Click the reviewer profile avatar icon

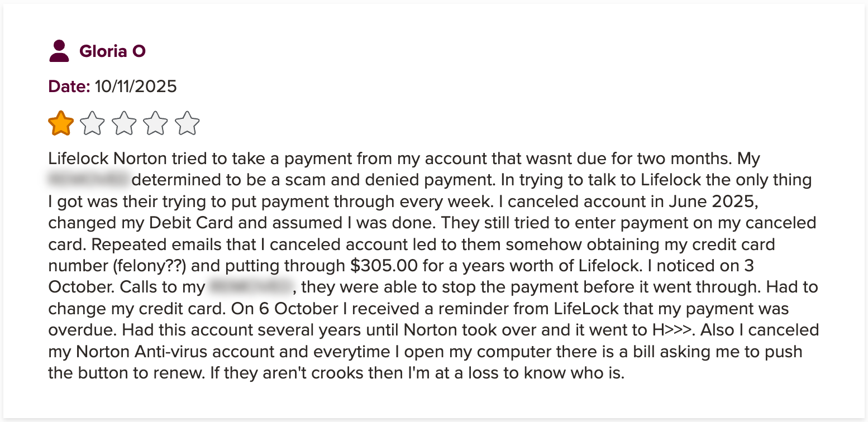[x=59, y=51]
